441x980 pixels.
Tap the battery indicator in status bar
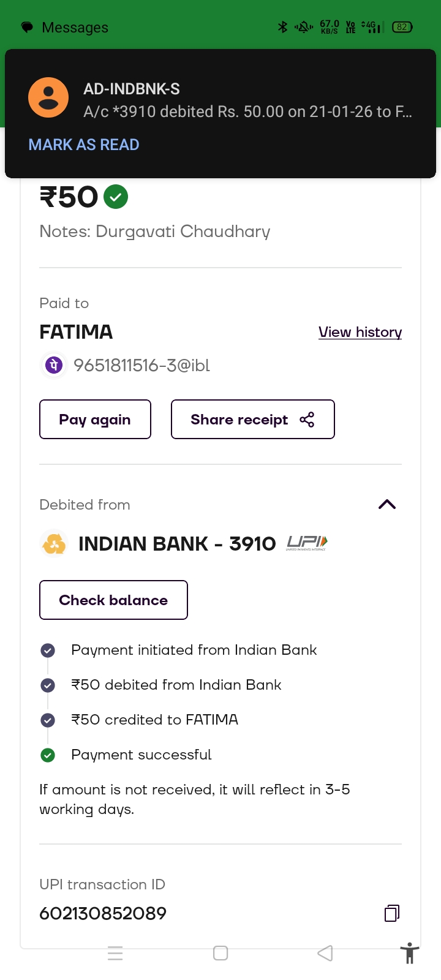[402, 27]
